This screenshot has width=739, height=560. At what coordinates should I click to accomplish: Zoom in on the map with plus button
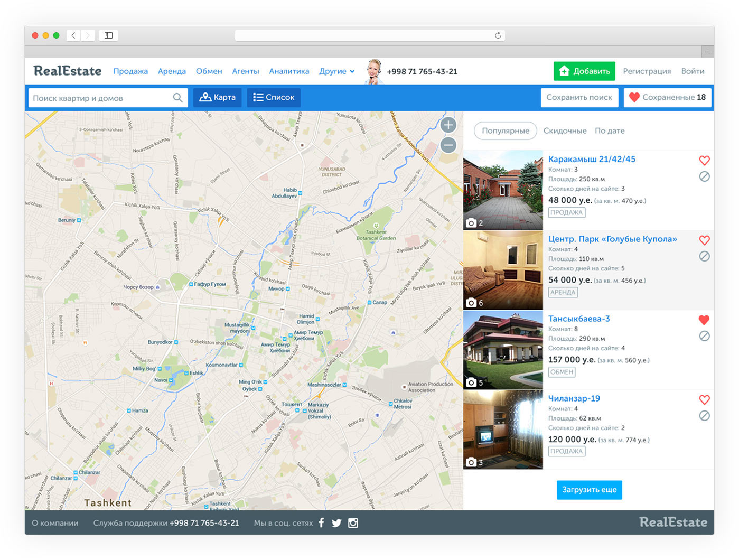[x=448, y=125]
